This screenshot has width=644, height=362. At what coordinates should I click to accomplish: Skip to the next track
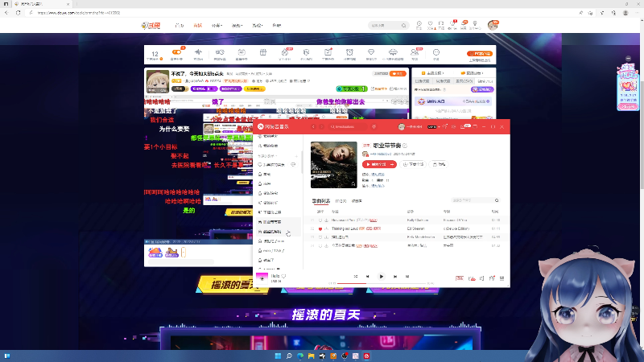point(395,277)
